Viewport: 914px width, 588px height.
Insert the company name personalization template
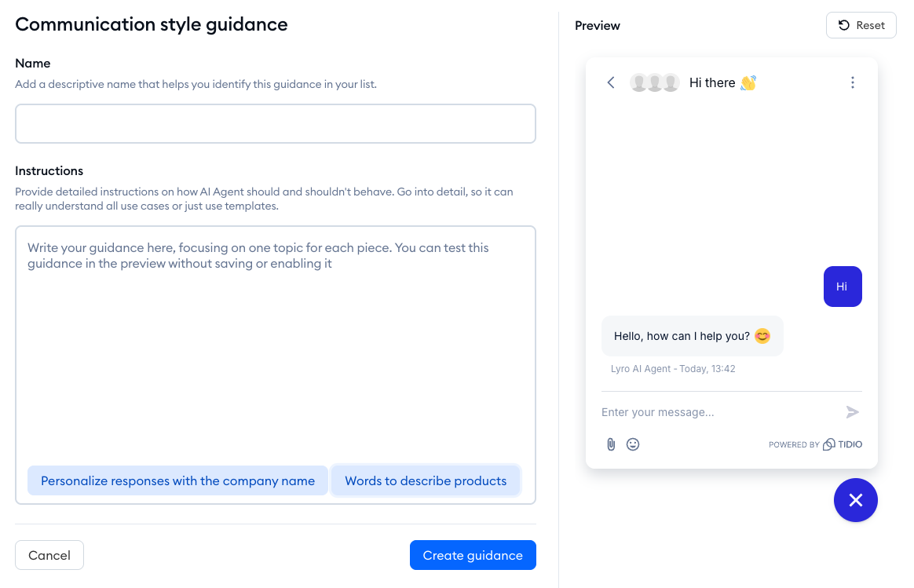(x=177, y=480)
